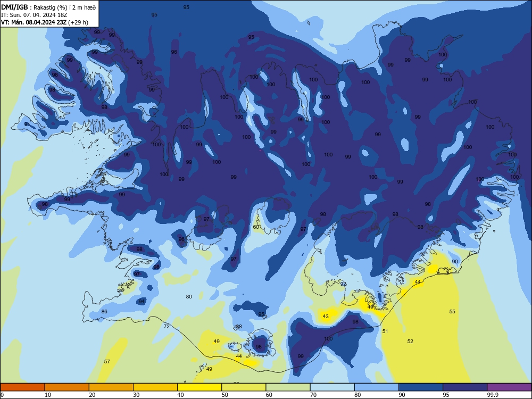Click the humidity value '60' inside the glacier outline
Image resolution: width=532 pixels, height=399 pixels.
tap(256, 227)
